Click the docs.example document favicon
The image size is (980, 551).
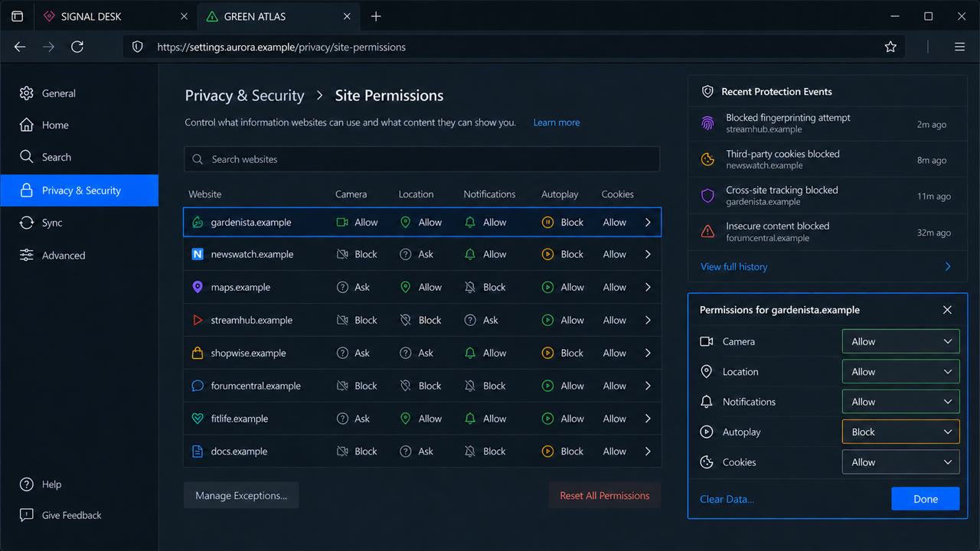click(198, 452)
